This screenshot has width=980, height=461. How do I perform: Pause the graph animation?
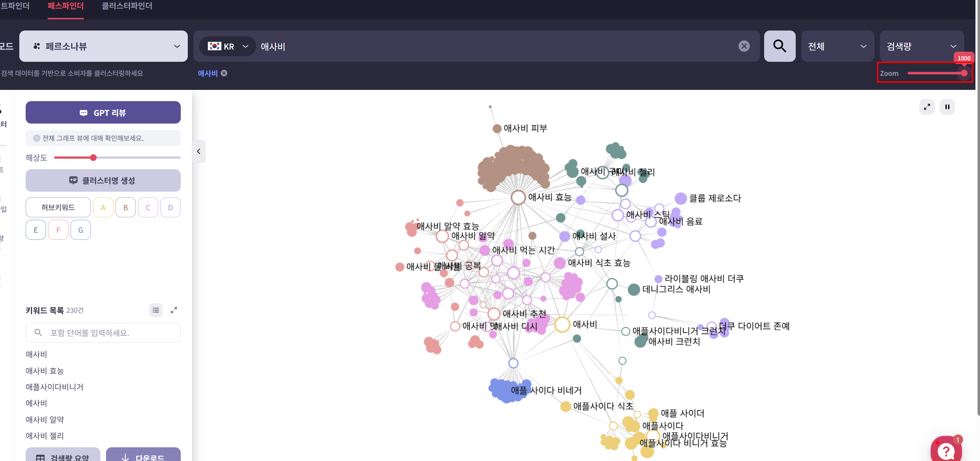(947, 107)
